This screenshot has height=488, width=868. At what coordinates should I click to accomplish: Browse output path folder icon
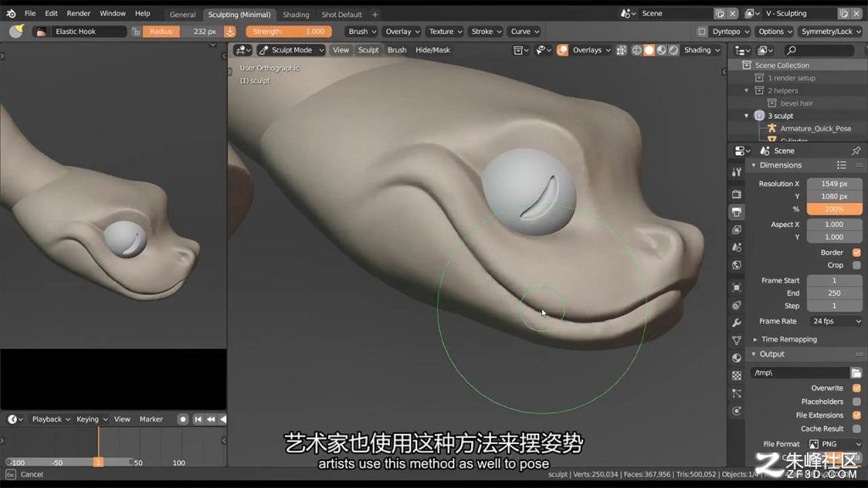pos(856,373)
